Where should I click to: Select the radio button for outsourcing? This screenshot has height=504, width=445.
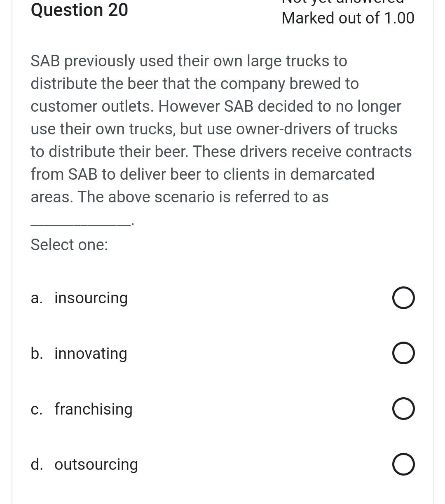(x=403, y=464)
